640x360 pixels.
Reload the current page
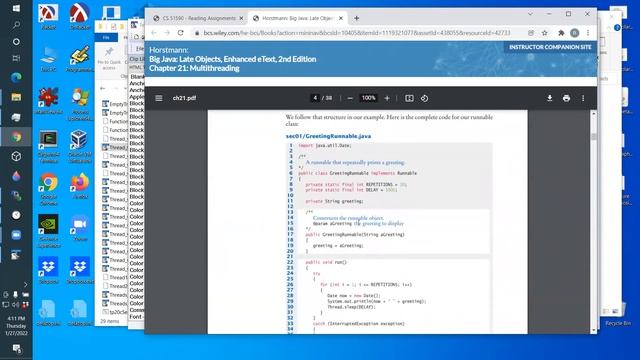[x=180, y=33]
